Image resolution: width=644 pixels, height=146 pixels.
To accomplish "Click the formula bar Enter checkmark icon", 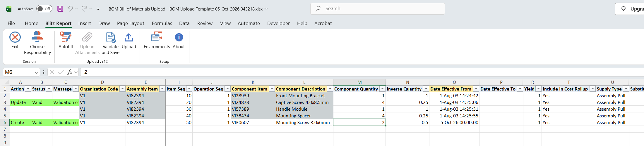I will (61, 72).
